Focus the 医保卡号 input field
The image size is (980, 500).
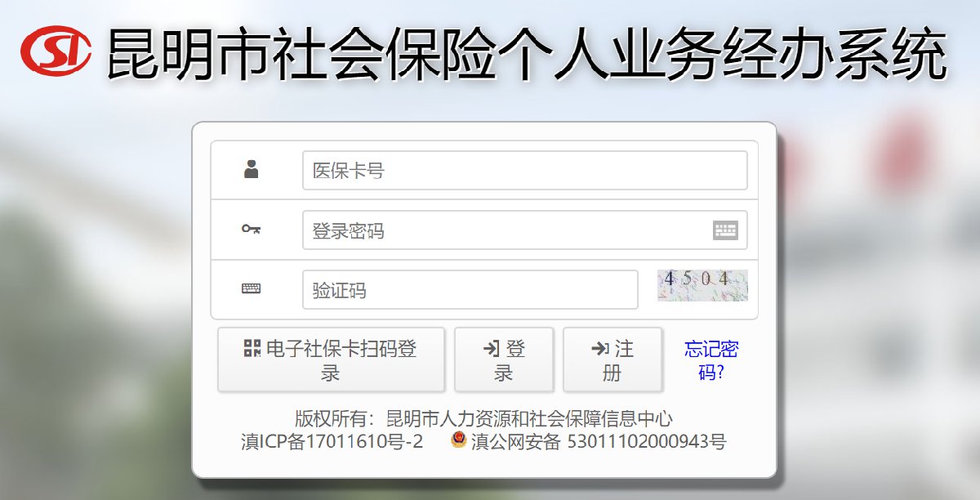coord(524,171)
